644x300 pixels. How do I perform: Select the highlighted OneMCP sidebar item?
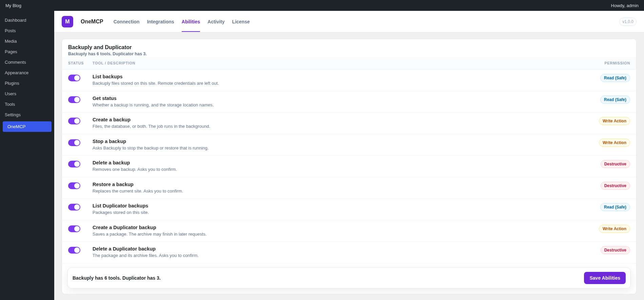[x=27, y=127]
